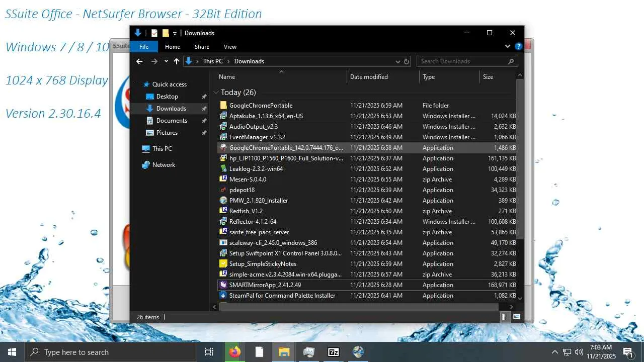Select Documents in the navigation pane
The width and height of the screenshot is (644, 362).
pos(172,121)
